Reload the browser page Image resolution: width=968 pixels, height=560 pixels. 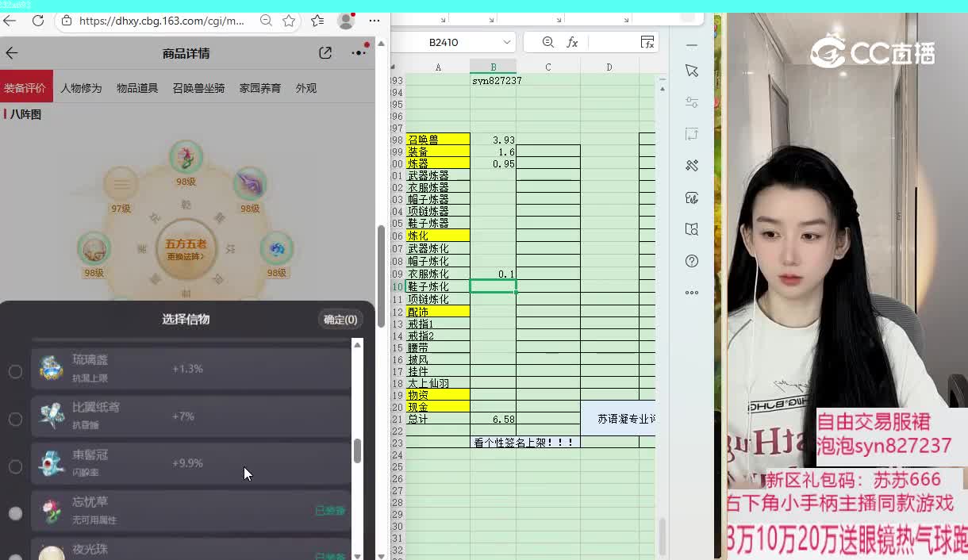[x=38, y=21]
